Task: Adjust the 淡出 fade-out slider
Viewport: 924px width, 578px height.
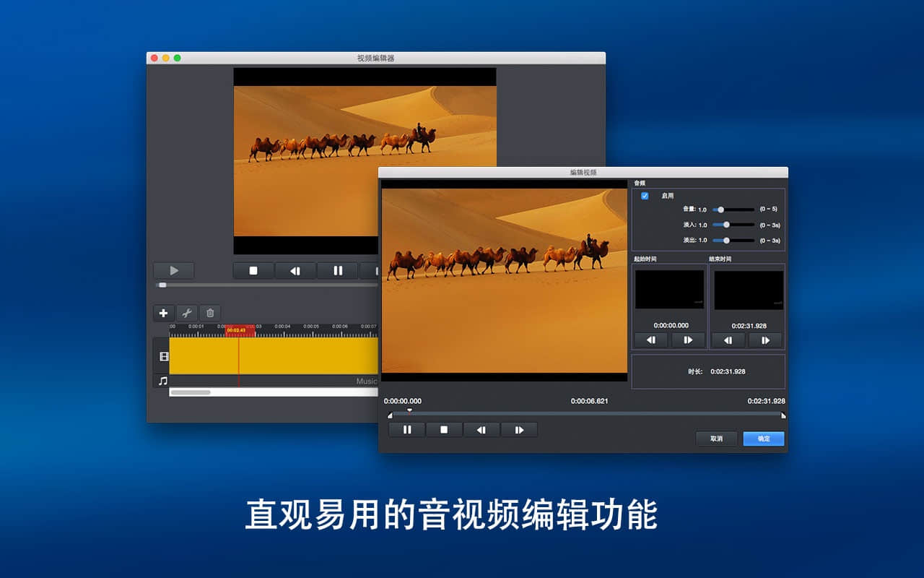Action: (x=726, y=241)
